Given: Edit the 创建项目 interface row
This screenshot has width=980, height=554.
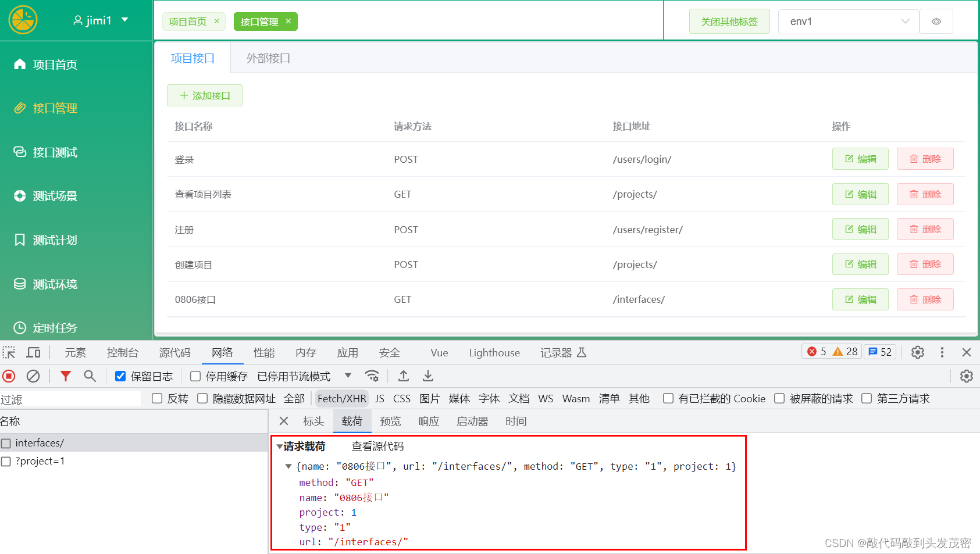Looking at the screenshot, I should (x=860, y=264).
